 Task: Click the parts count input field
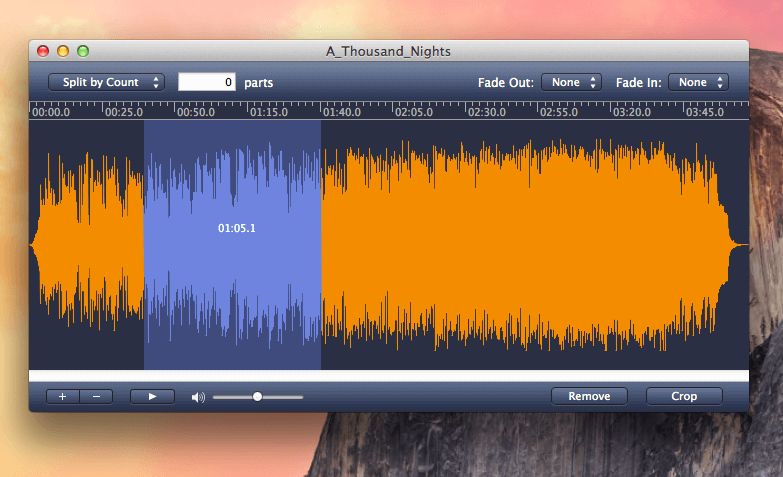[x=207, y=82]
